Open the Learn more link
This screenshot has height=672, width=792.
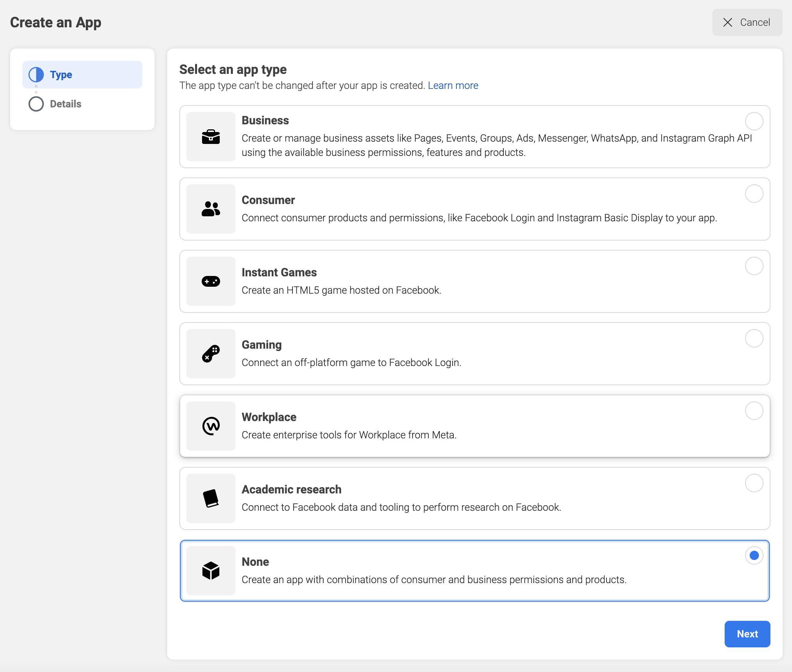[453, 85]
